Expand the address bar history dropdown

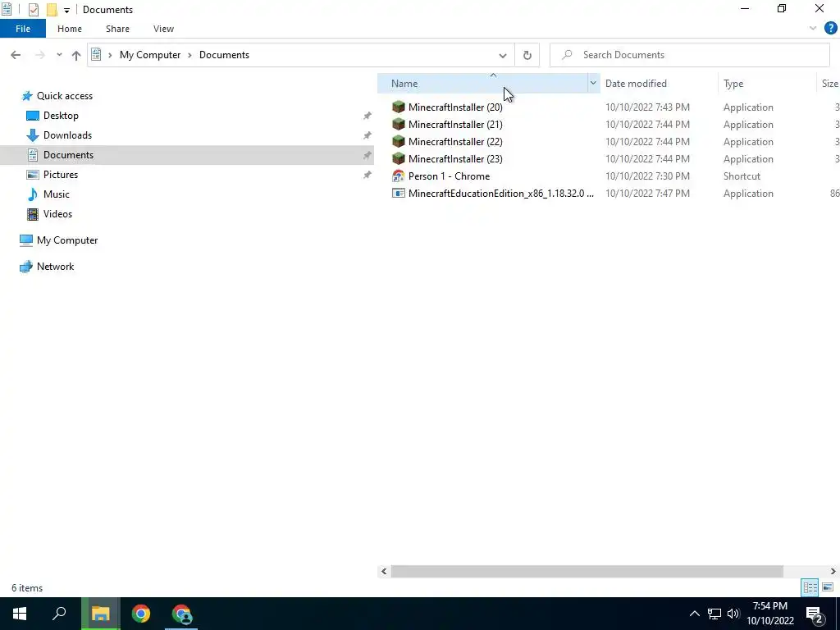coord(503,55)
